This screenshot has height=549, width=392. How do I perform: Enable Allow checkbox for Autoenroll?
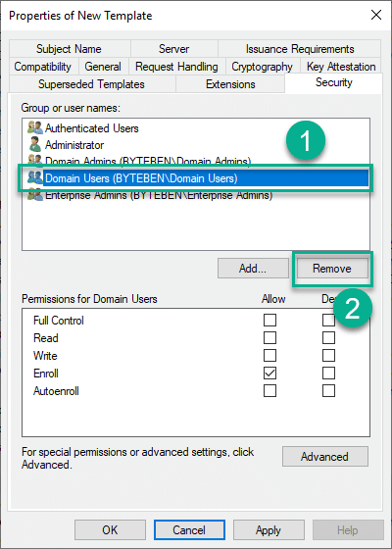[269, 390]
